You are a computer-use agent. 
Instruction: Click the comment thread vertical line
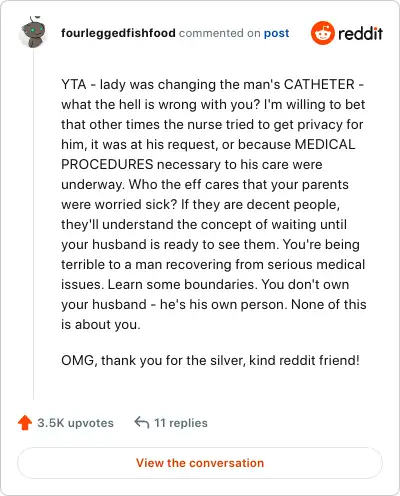pyautogui.click(x=33, y=223)
